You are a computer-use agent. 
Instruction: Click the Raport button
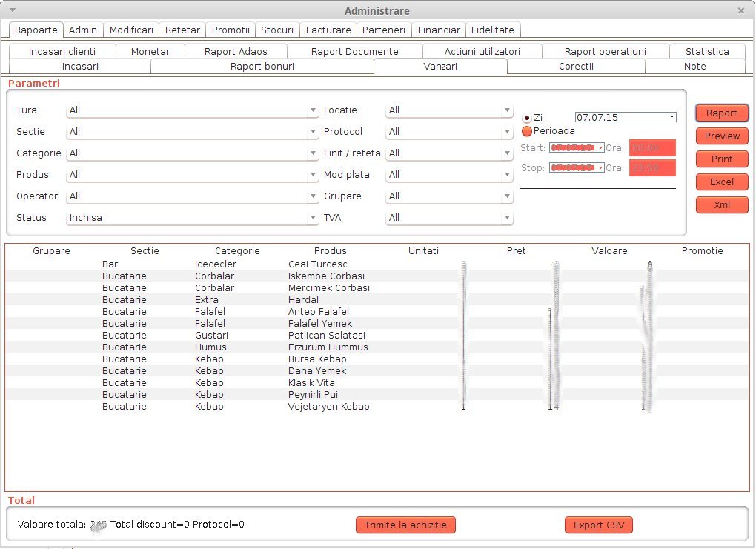[x=722, y=113]
